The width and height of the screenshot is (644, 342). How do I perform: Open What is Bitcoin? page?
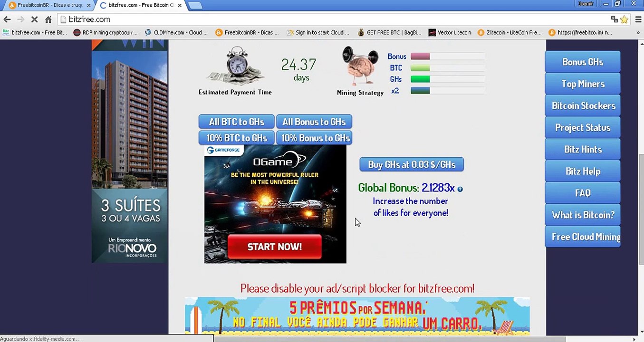[583, 215]
